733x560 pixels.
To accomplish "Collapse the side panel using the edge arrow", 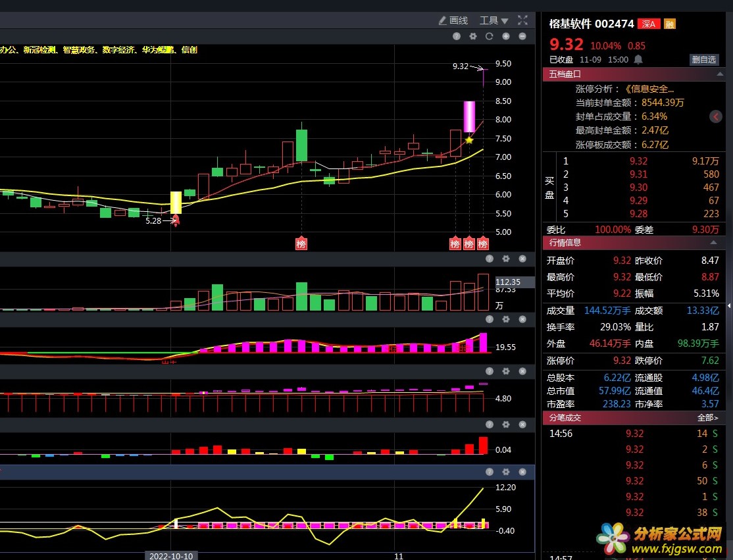I will pyautogui.click(x=729, y=305).
